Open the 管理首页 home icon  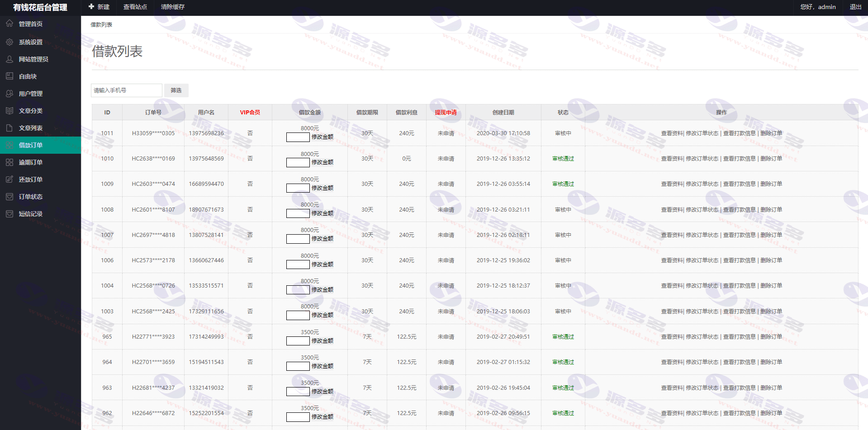(x=9, y=24)
